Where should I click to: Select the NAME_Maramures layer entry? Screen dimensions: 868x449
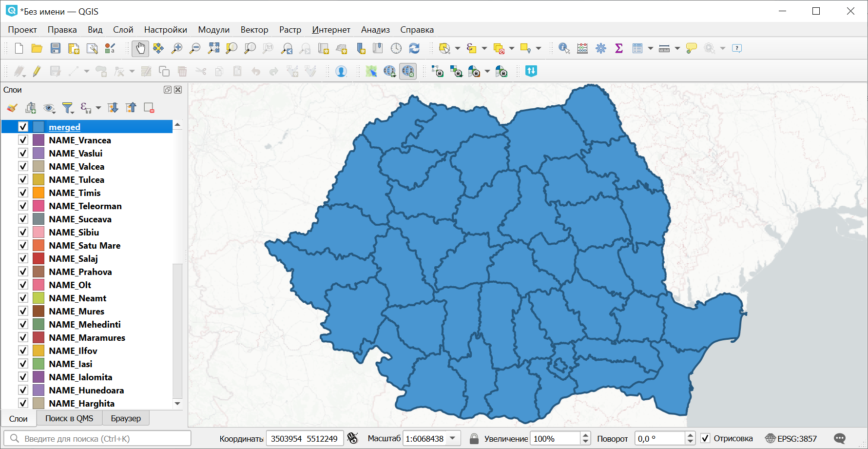click(87, 337)
